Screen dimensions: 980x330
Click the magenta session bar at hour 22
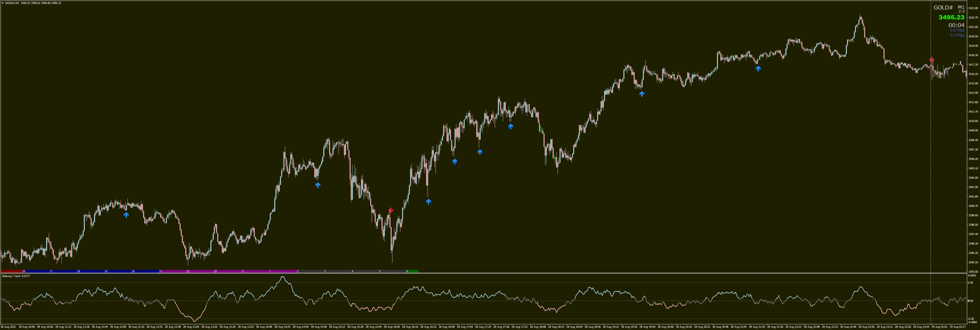point(188,271)
